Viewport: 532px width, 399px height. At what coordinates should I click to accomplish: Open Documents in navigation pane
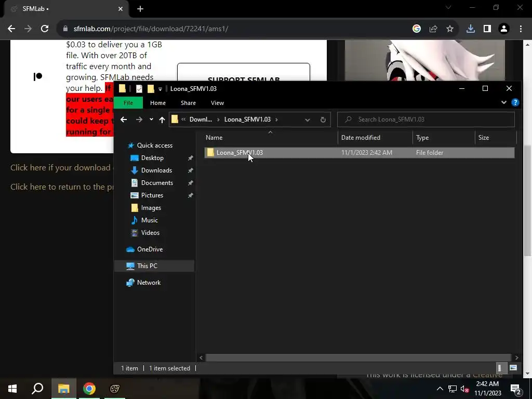tap(157, 183)
